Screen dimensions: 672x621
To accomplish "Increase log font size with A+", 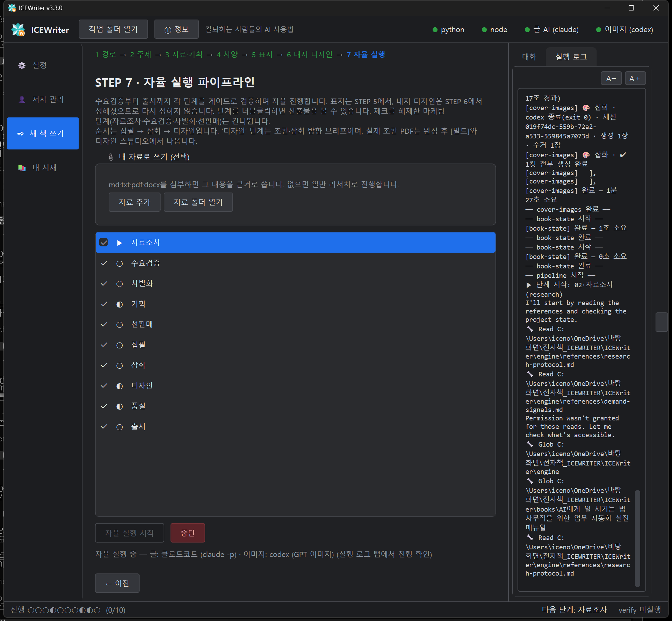I will [x=635, y=79].
